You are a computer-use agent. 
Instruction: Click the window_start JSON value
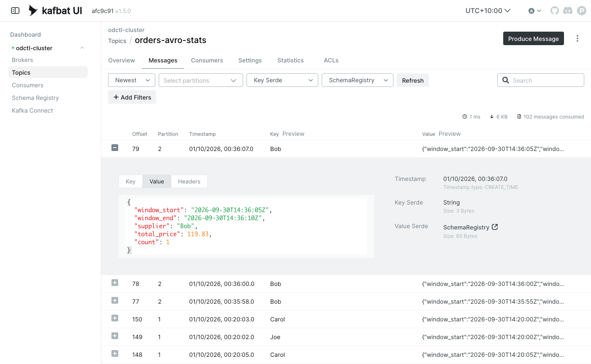230,210
